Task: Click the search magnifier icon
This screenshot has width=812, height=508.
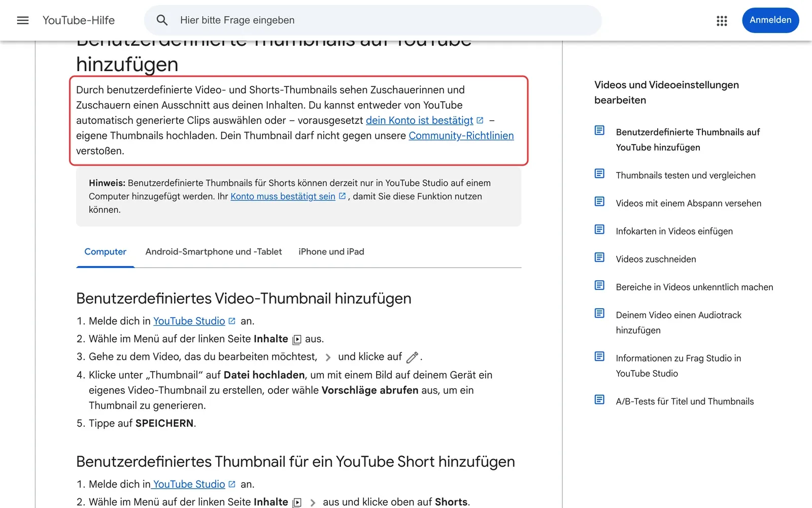Action: click(162, 20)
